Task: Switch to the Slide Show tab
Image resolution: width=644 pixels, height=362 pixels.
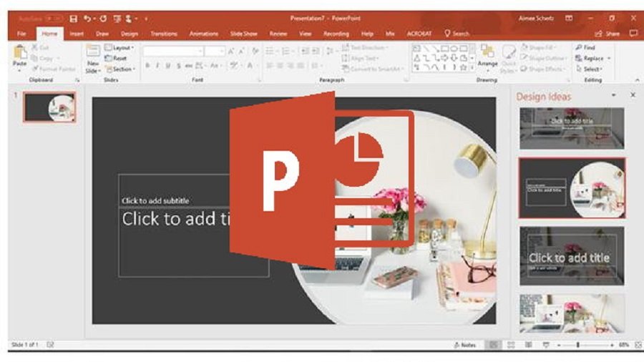Action: (243, 34)
